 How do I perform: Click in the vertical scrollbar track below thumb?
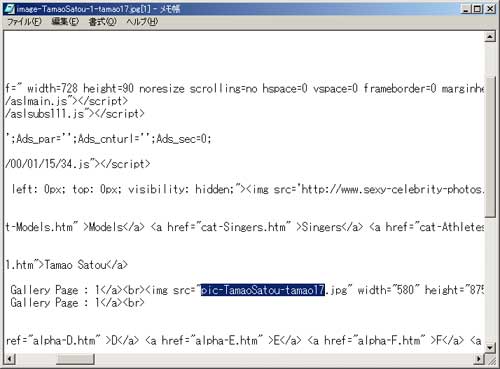(490, 280)
